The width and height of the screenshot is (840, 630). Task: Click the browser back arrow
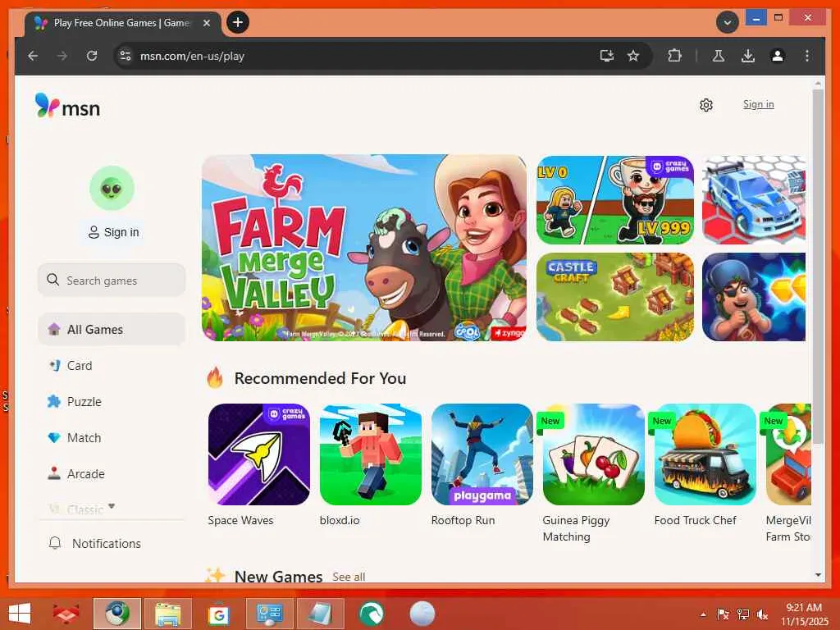(x=33, y=56)
